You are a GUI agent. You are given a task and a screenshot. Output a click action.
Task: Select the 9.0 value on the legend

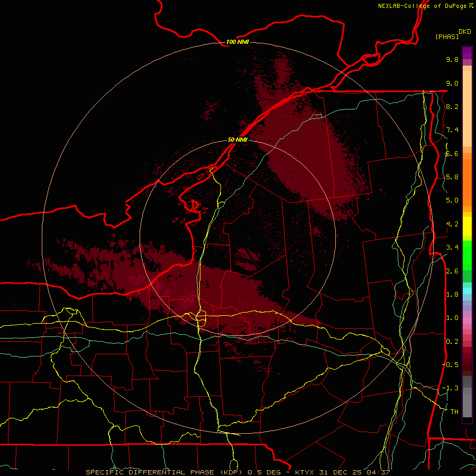click(x=452, y=83)
